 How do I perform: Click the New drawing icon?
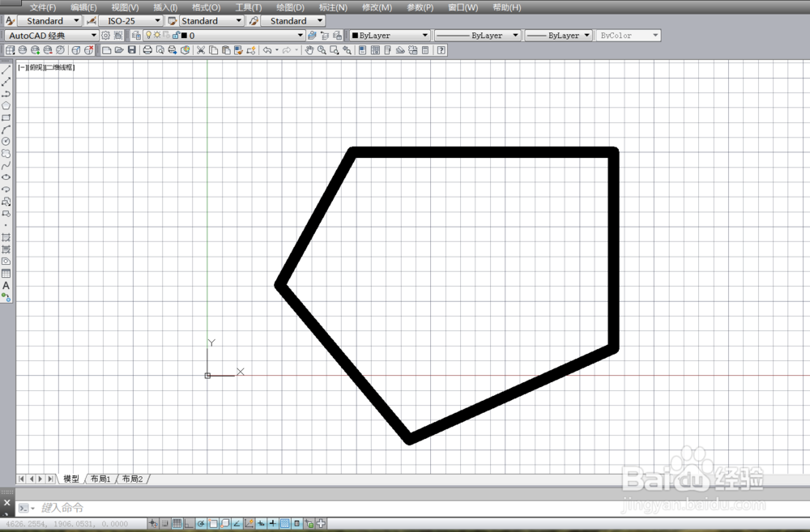tap(106, 50)
